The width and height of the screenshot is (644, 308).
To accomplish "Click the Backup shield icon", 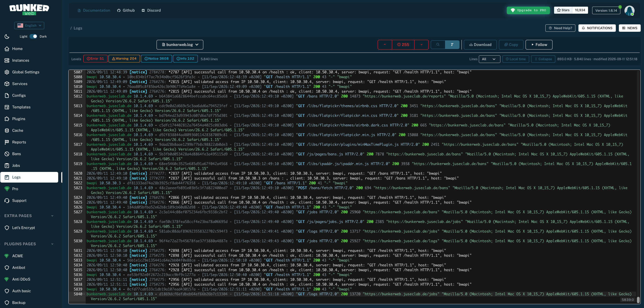I will click(x=7, y=303).
